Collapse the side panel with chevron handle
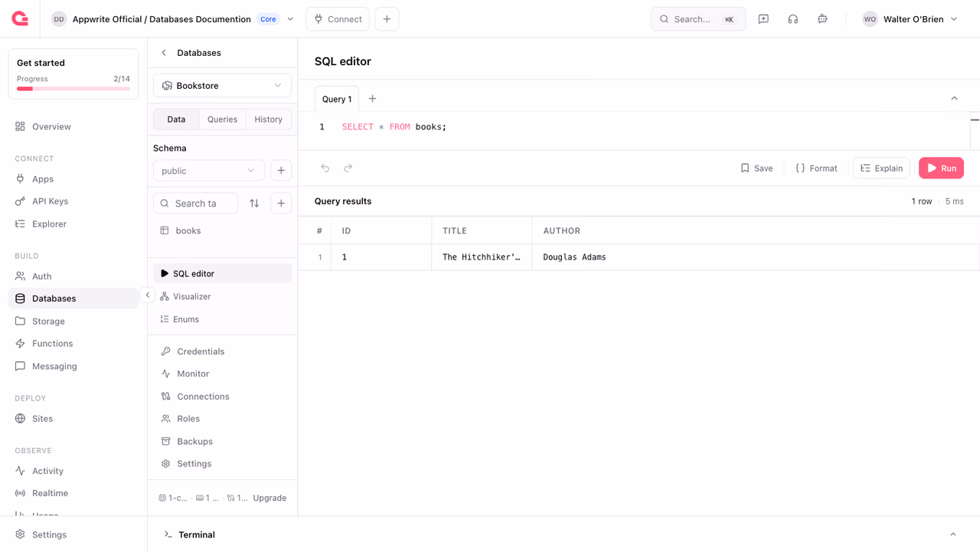Screen dimensions: 980x552 click(x=148, y=295)
